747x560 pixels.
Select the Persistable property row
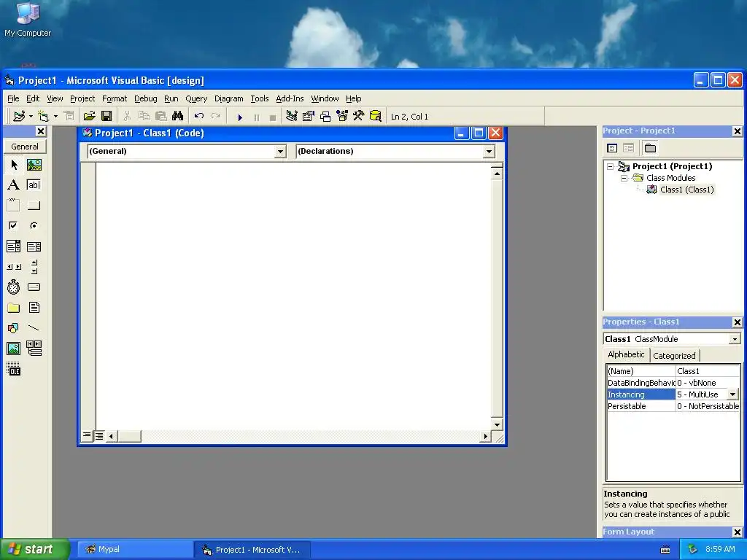[673, 406]
